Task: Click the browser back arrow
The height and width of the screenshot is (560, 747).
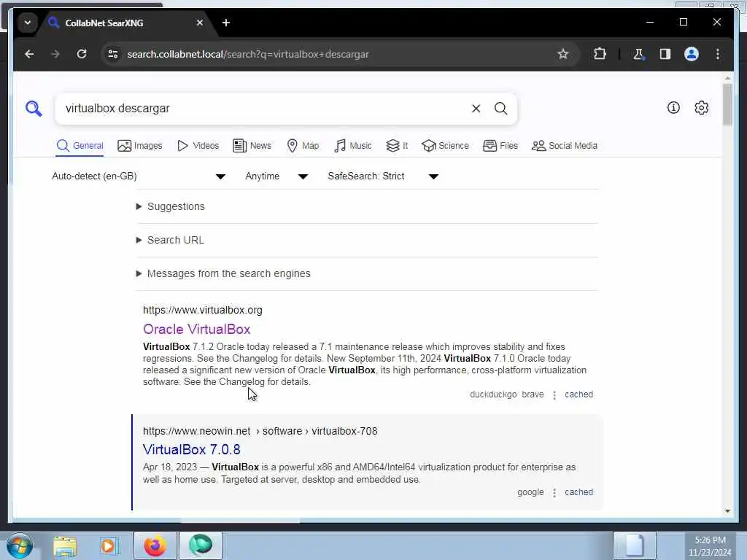Action: click(x=29, y=54)
